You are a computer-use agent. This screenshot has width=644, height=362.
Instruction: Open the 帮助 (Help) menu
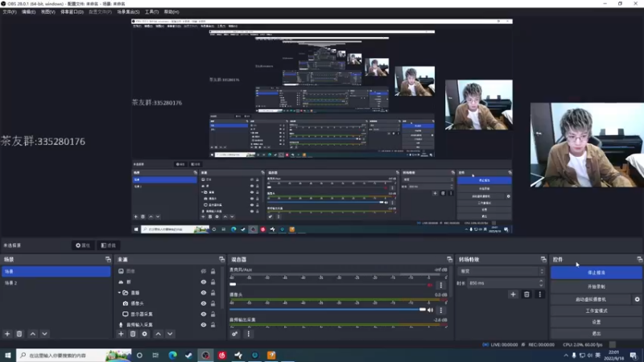pos(171,12)
